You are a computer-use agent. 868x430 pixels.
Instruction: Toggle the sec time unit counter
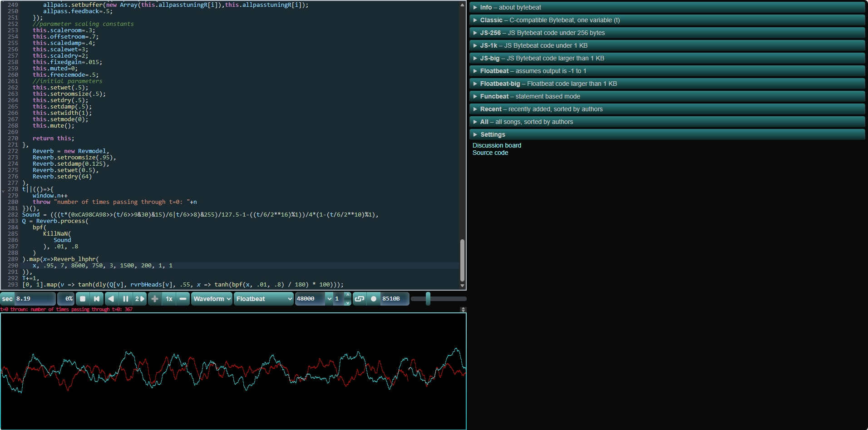7,299
